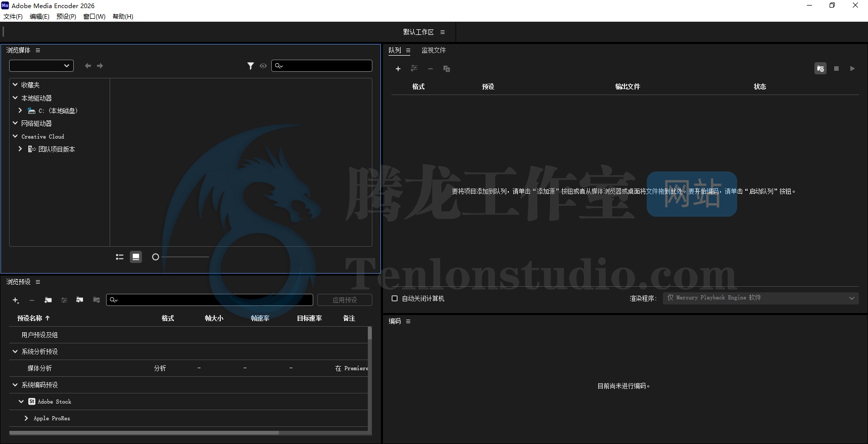Image resolution: width=868 pixels, height=444 pixels.
Task: Open the 预设(P) menu
Action: (x=66, y=17)
